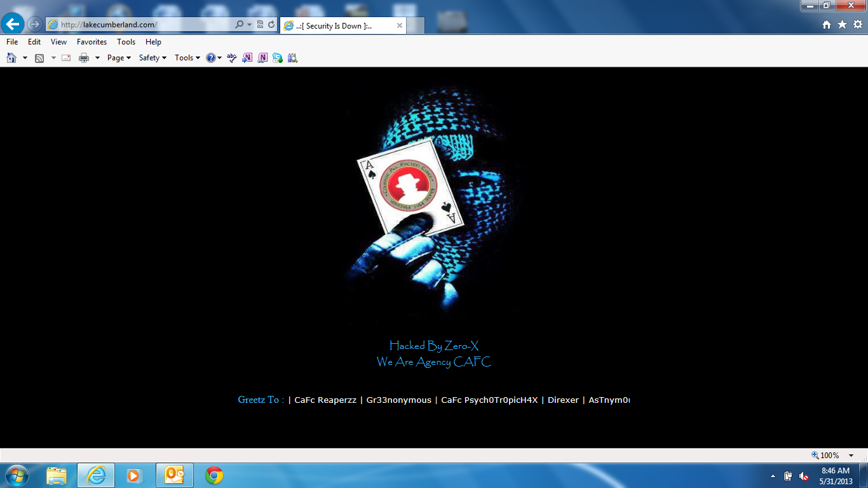Click the 'Greetz To :' label
The width and height of the screenshot is (868, 488).
[261, 400]
